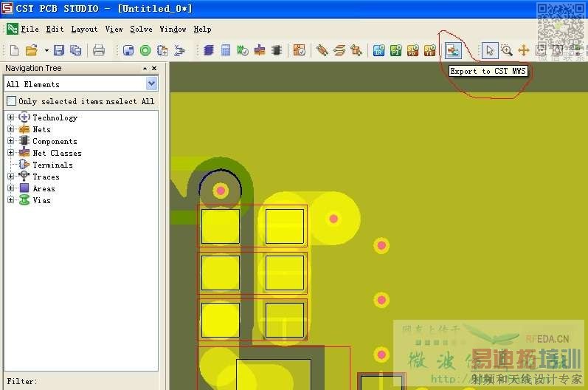This screenshot has height=390, width=588.
Task: Select the pan (four-arrow) tool
Action: pyautogui.click(x=524, y=50)
